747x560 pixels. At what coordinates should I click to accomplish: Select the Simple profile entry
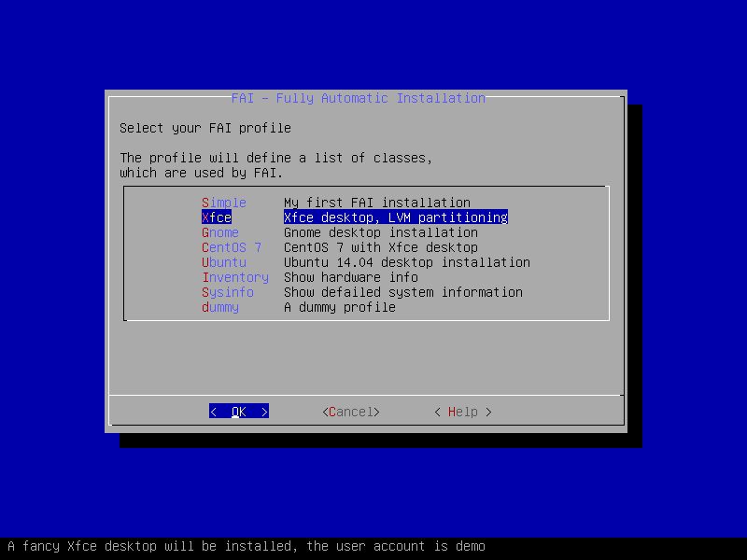click(224, 203)
